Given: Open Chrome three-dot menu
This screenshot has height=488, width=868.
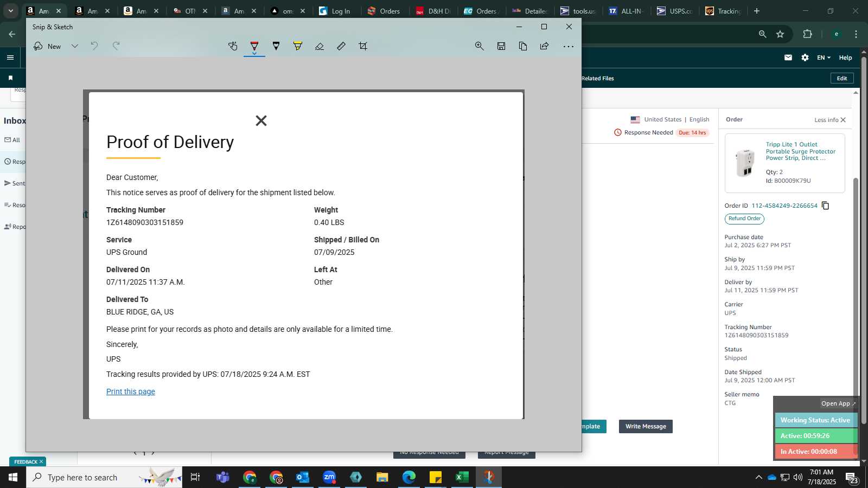Looking at the screenshot, I should (x=856, y=34).
